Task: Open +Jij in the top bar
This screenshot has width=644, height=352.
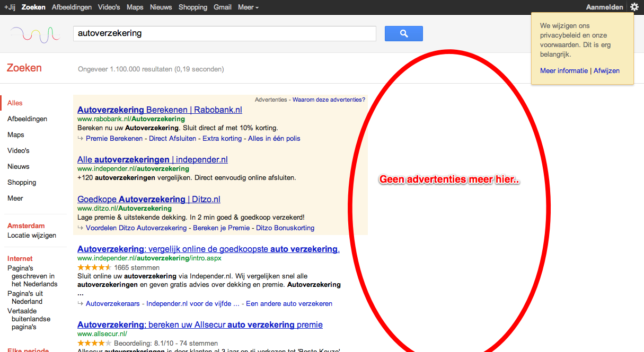Action: [x=10, y=7]
